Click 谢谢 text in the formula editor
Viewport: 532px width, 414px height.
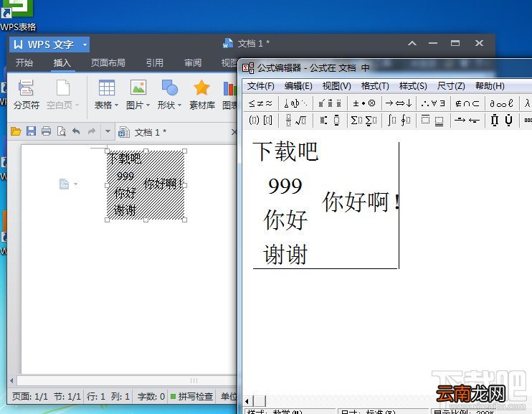pos(285,255)
